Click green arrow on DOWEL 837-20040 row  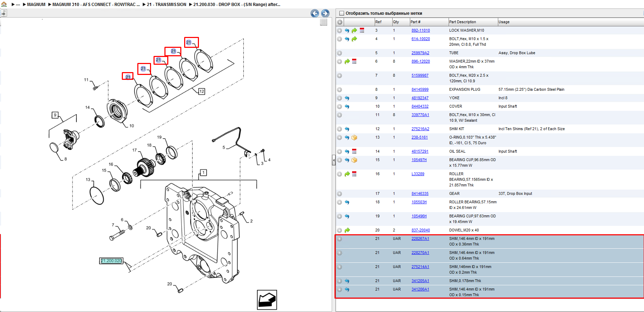pos(347,230)
